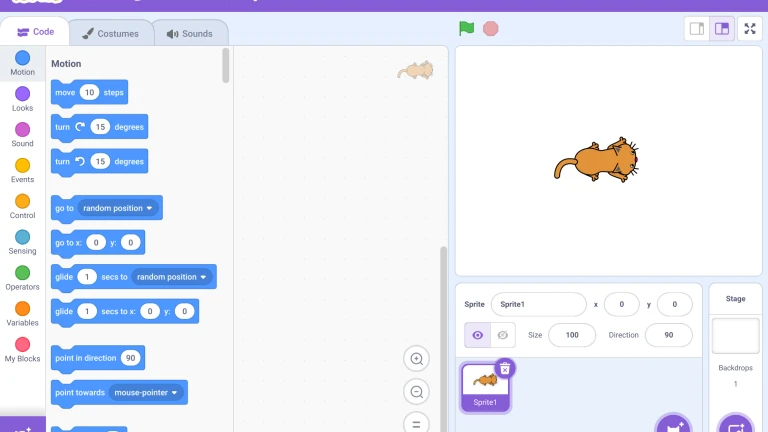The width and height of the screenshot is (768, 432).
Task: Click the sprite x coordinate field
Action: click(622, 304)
